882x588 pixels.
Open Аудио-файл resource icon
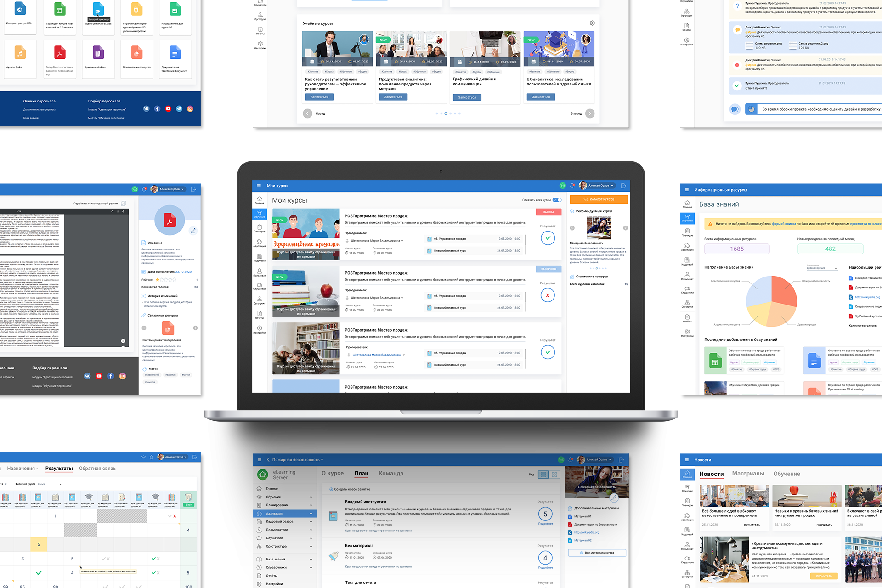click(20, 53)
